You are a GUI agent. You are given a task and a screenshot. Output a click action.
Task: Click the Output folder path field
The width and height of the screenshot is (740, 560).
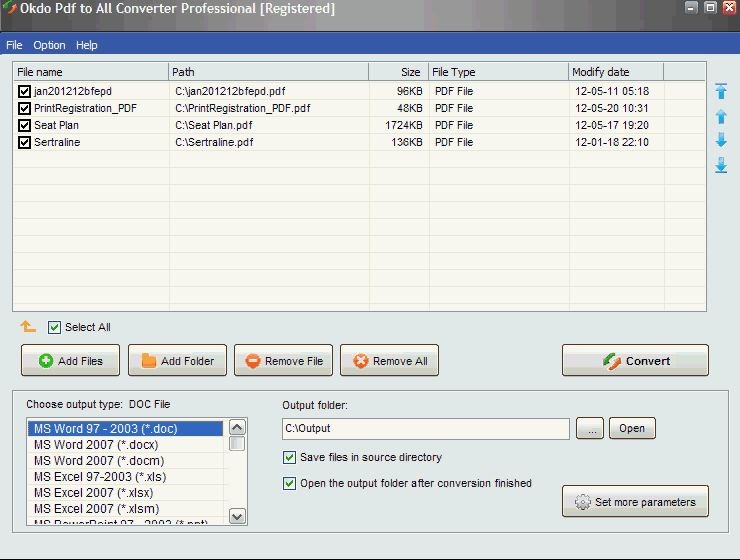click(426, 428)
